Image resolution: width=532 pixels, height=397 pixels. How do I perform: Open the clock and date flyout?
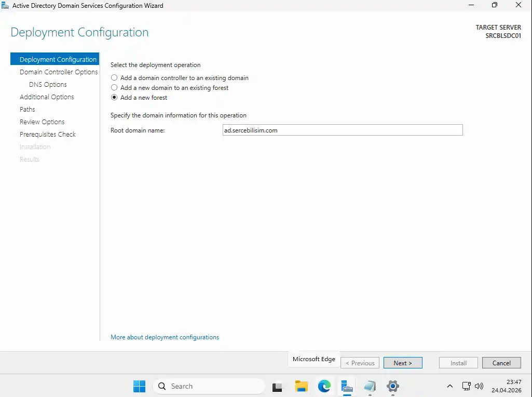tap(506, 386)
